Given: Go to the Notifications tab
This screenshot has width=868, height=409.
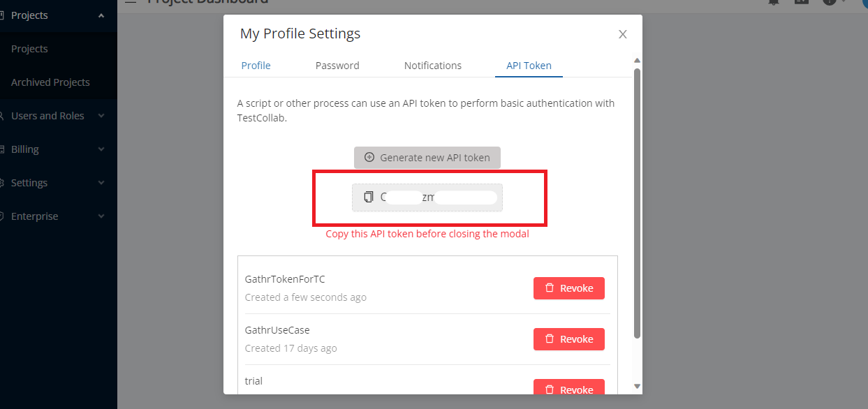Looking at the screenshot, I should tap(433, 66).
